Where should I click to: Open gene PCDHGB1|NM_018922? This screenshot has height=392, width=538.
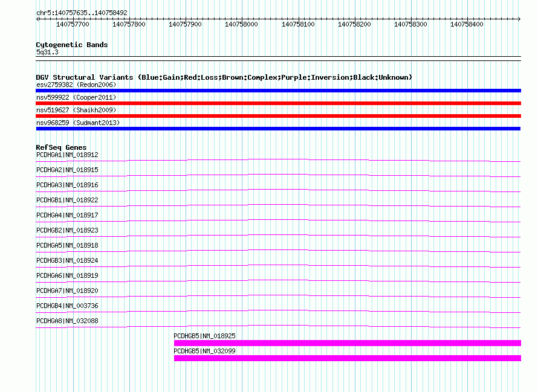pos(67,200)
